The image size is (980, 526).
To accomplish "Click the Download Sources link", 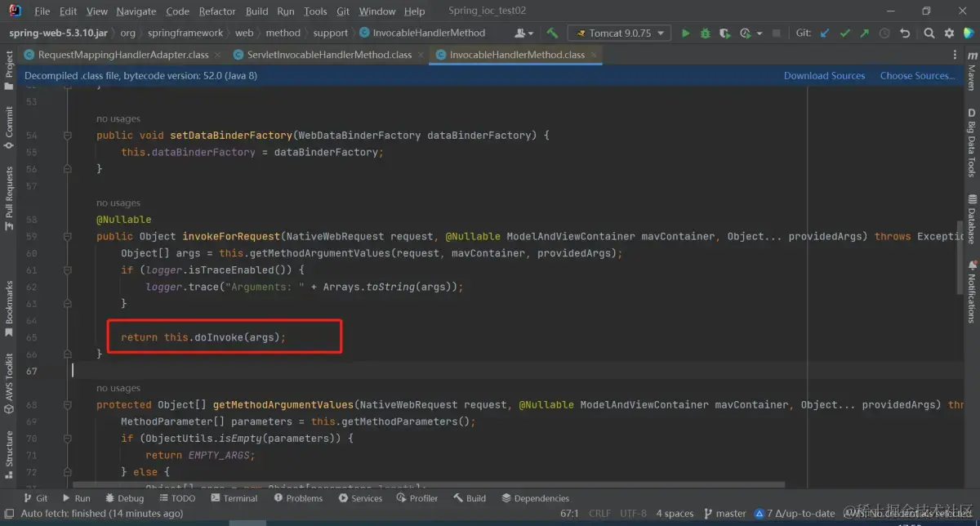I will coord(824,76).
